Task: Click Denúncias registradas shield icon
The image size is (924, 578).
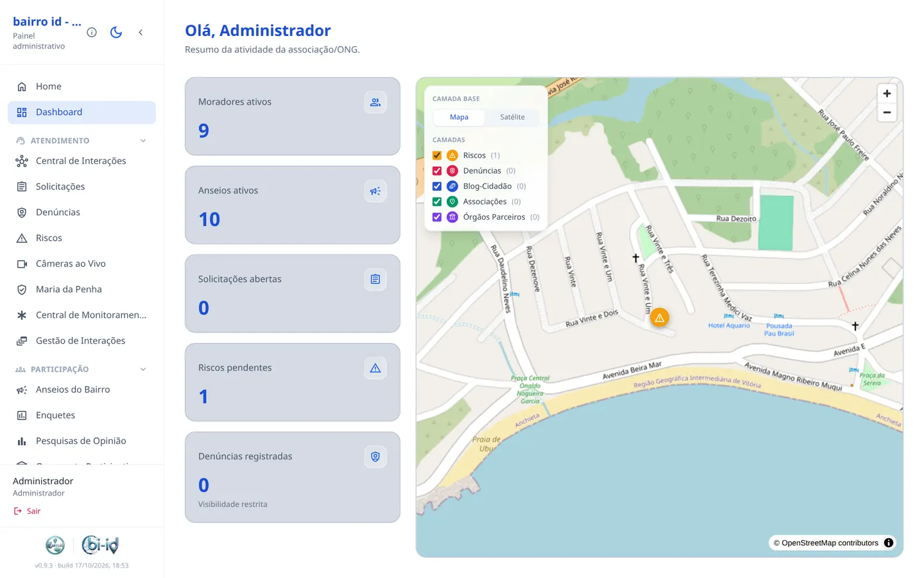Action: coord(375,457)
